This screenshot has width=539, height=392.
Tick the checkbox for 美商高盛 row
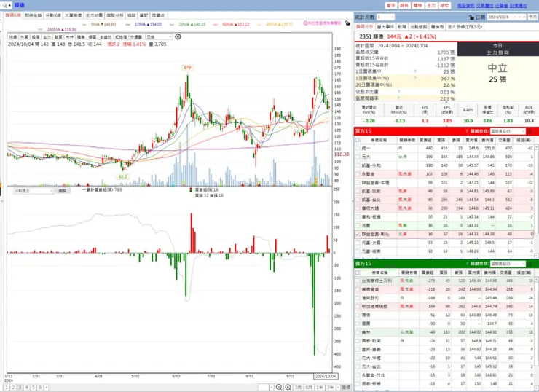pos(358,289)
